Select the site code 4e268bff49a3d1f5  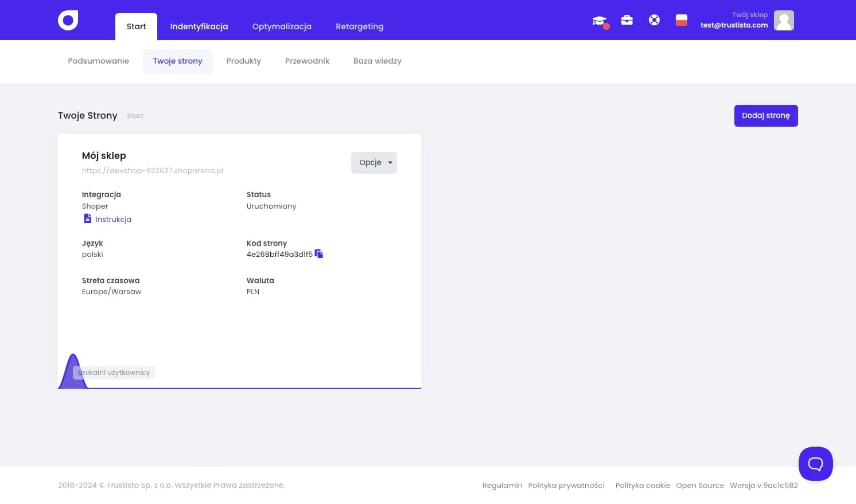click(279, 254)
